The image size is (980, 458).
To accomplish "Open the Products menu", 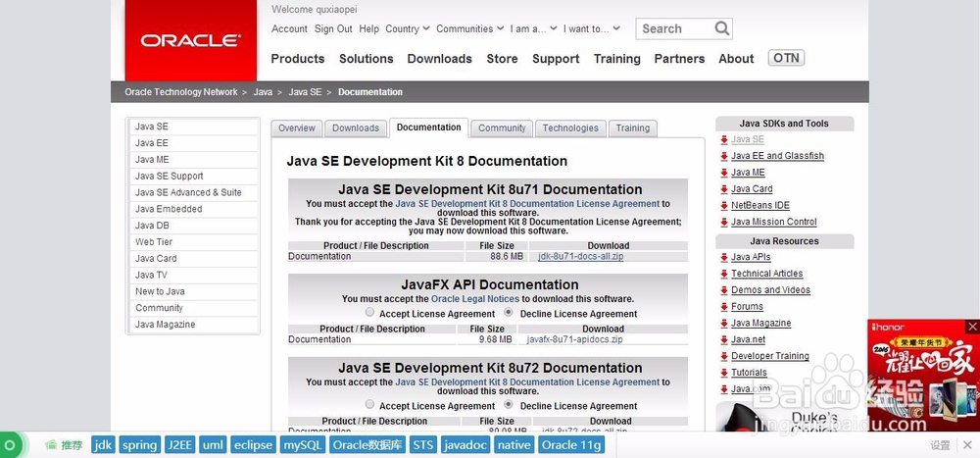I will click(x=298, y=59).
